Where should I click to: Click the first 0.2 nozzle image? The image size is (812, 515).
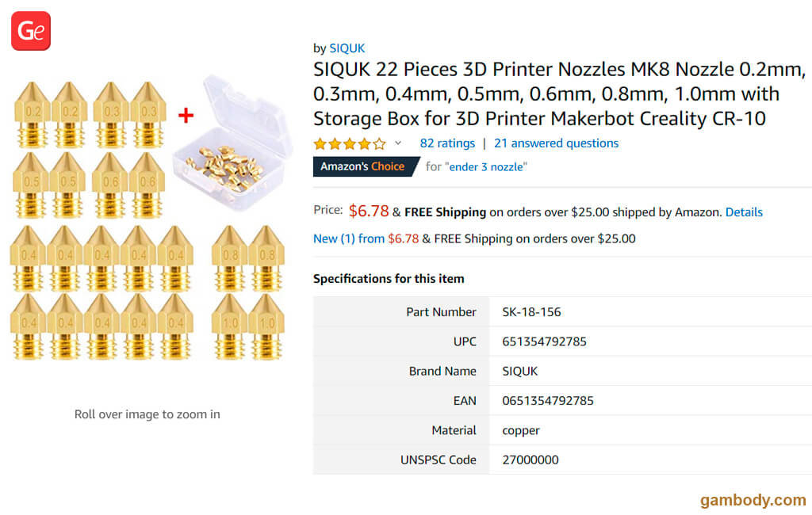coord(33,113)
